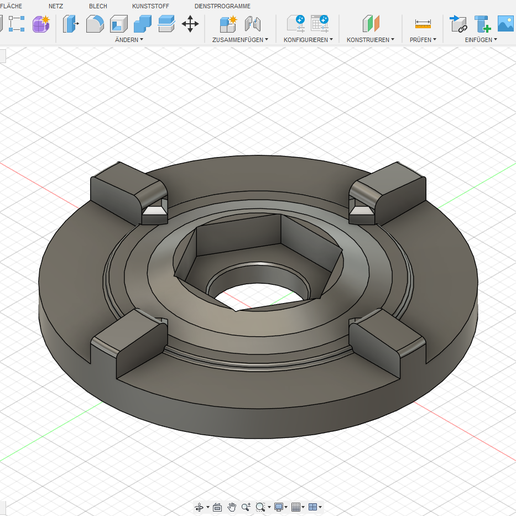Image resolution: width=516 pixels, height=516 pixels.
Task: Pick the Offset Face tool
Action: pos(166,24)
